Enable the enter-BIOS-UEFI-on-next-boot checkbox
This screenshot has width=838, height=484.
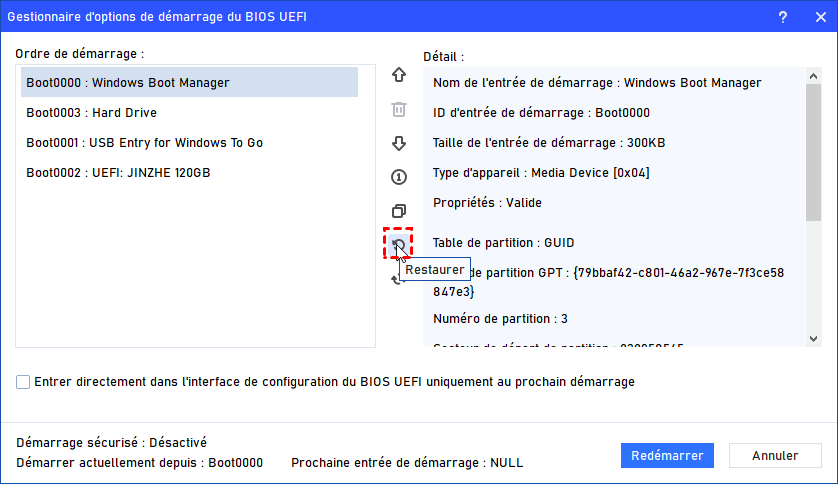click(x=23, y=382)
